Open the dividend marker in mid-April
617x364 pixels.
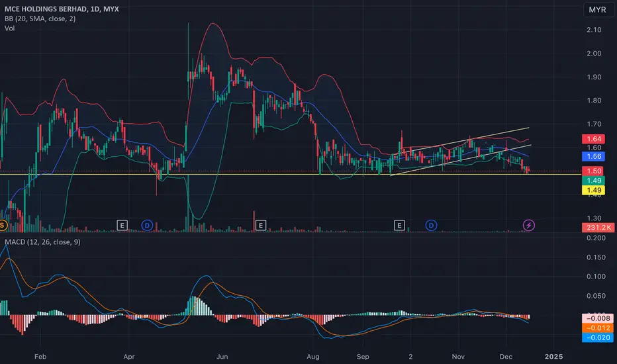[147, 226]
